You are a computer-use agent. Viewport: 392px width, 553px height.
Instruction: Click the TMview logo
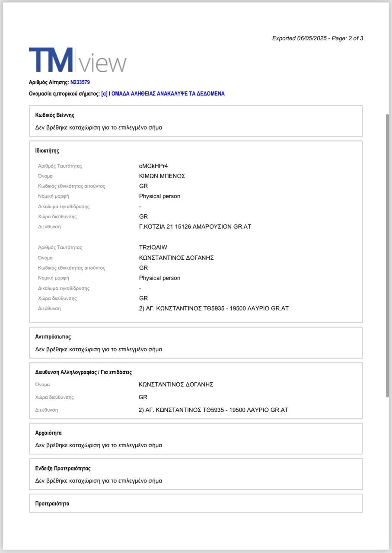[x=78, y=60]
